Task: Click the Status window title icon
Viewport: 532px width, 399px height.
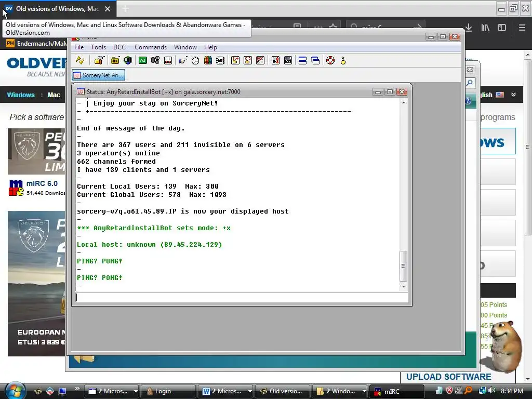Action: pos(81,91)
